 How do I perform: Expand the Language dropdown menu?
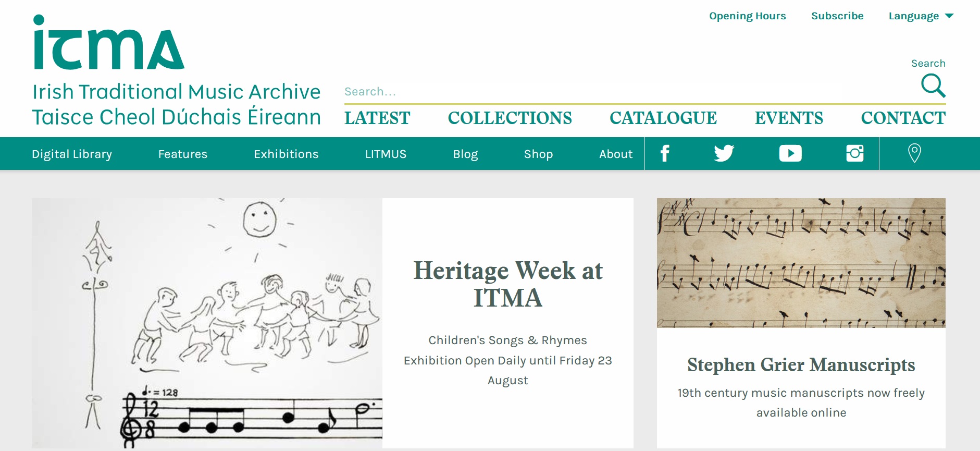pos(921,16)
